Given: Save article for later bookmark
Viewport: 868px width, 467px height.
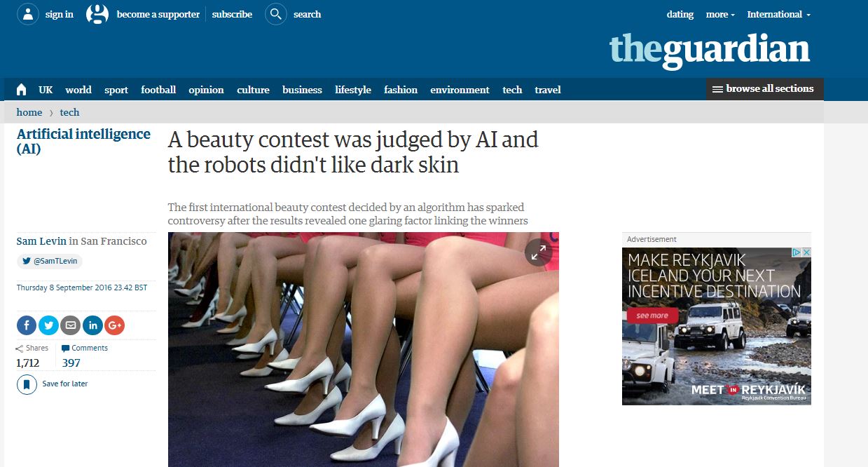Looking at the screenshot, I should pos(27,384).
